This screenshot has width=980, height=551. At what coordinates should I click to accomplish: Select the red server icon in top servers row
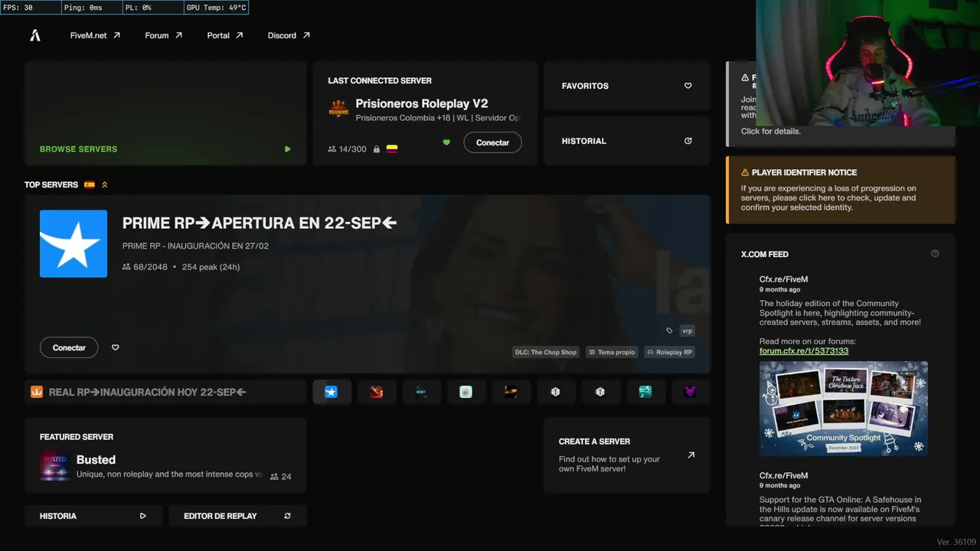click(x=376, y=392)
